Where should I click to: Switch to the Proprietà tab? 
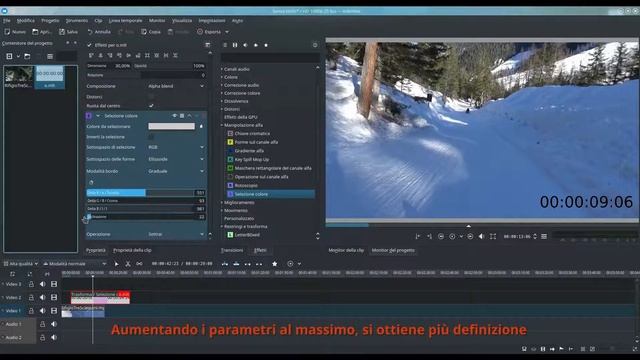(96, 250)
